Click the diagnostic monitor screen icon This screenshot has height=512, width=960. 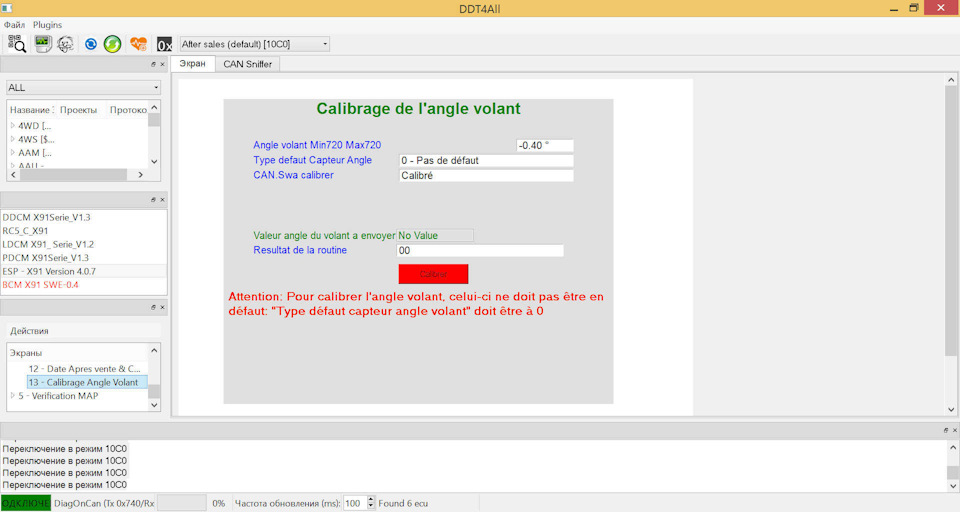pos(43,44)
